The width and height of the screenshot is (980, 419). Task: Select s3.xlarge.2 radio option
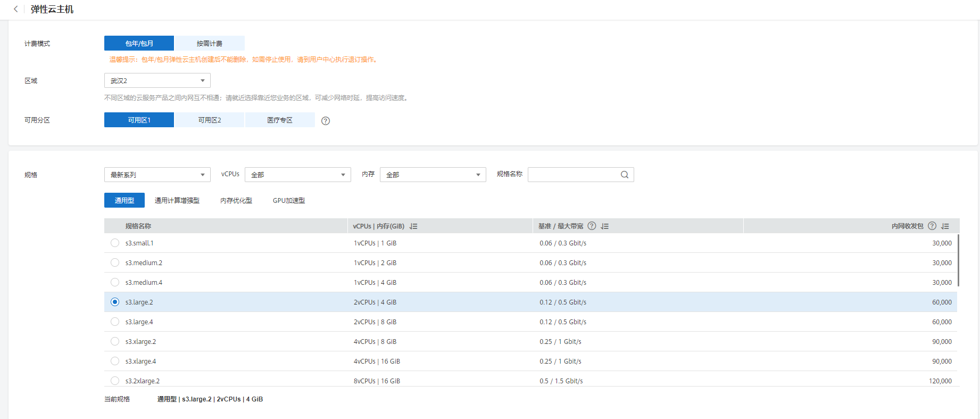(x=115, y=341)
